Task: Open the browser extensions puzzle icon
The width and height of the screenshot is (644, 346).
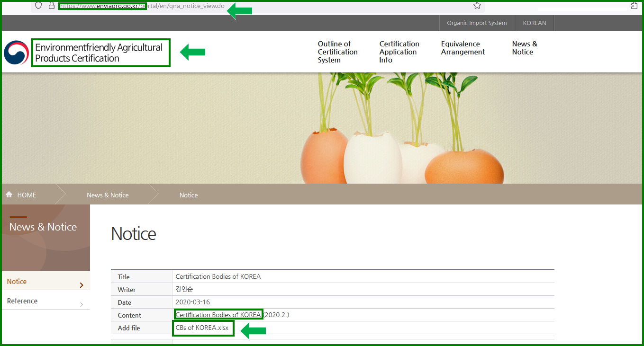Action: (x=635, y=6)
